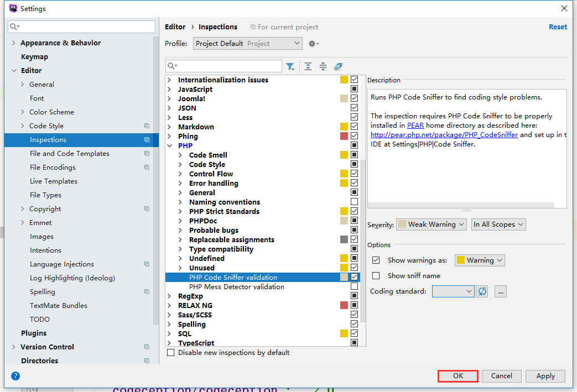Click the OK button
The height and width of the screenshot is (392, 577).
tap(458, 376)
